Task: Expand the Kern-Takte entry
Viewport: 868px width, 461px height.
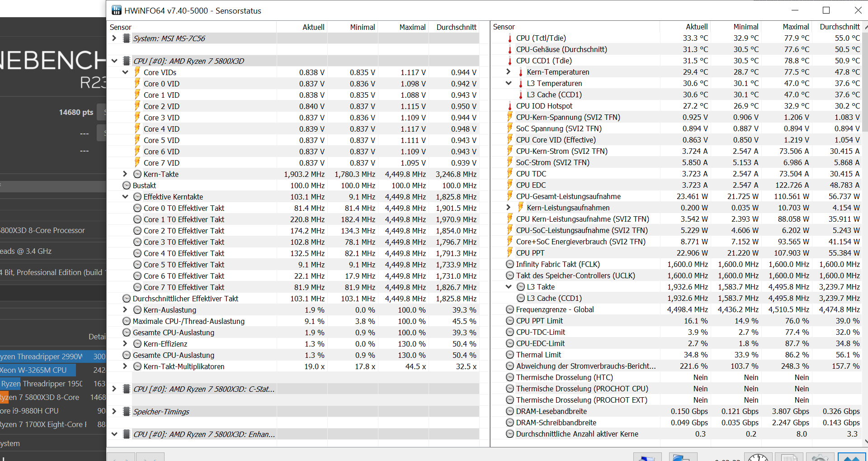Action: point(125,174)
